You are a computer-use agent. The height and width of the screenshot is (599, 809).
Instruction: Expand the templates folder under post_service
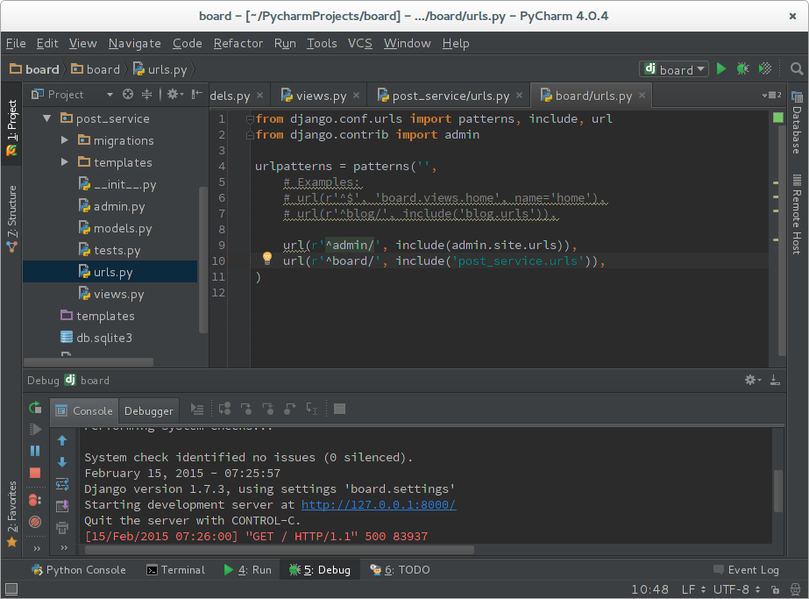click(x=64, y=162)
